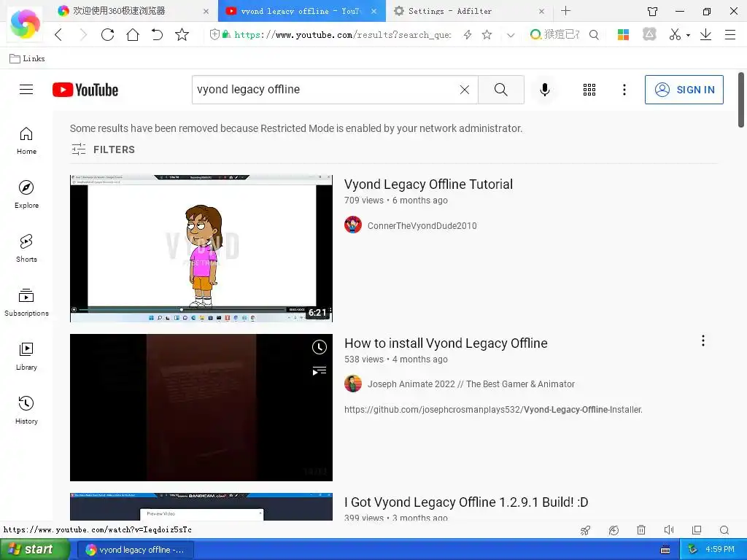
Task: Click the status bar trash icon
Action: (x=641, y=529)
